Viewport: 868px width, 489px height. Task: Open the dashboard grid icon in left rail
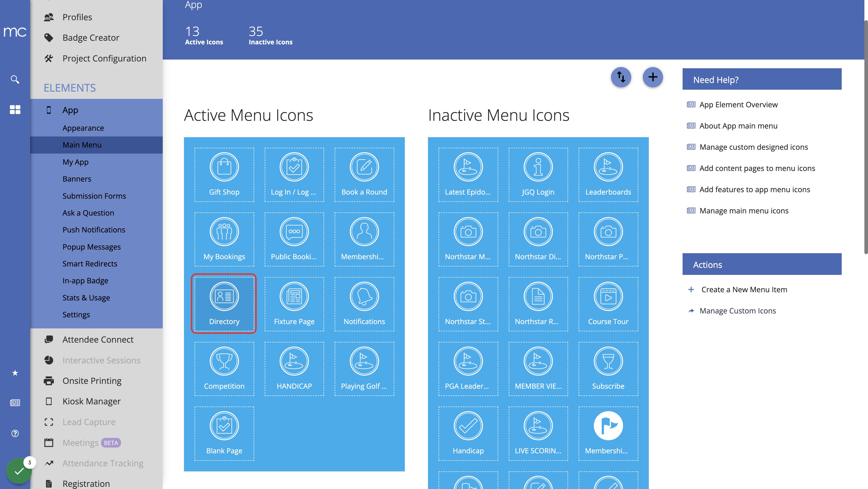(x=15, y=109)
